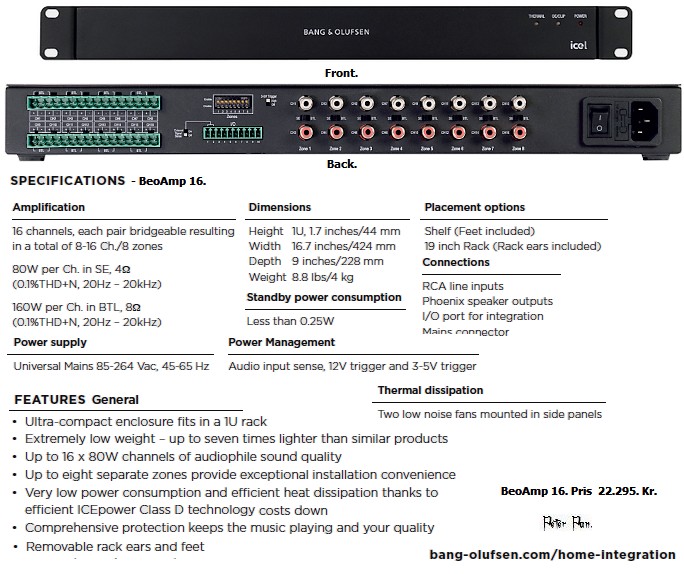The width and height of the screenshot is (684, 574).
Task: Click the white RCA jack above Zone 4
Action: click(397, 103)
